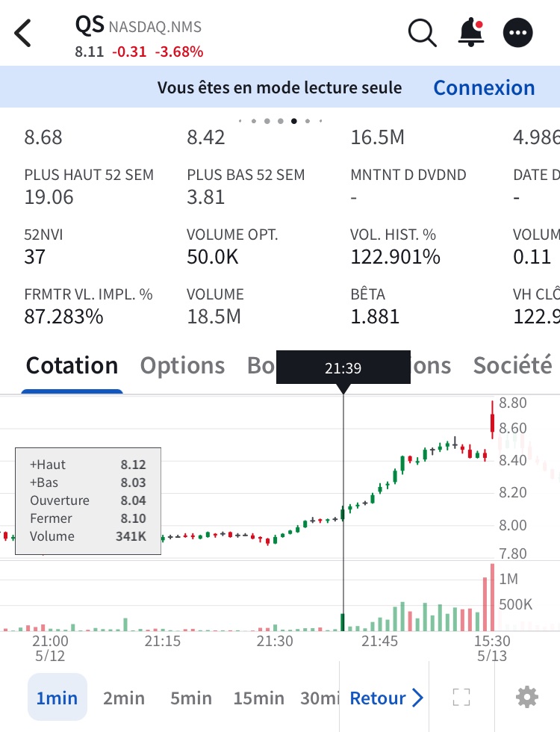Tap the 8.00 price axis label
The image size is (560, 732).
point(512,525)
